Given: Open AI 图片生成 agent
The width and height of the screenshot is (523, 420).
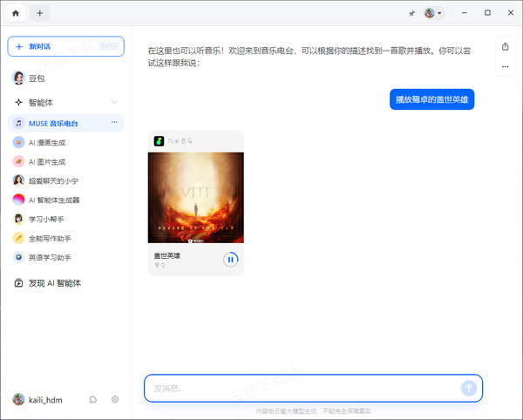Looking at the screenshot, I should point(65,162).
